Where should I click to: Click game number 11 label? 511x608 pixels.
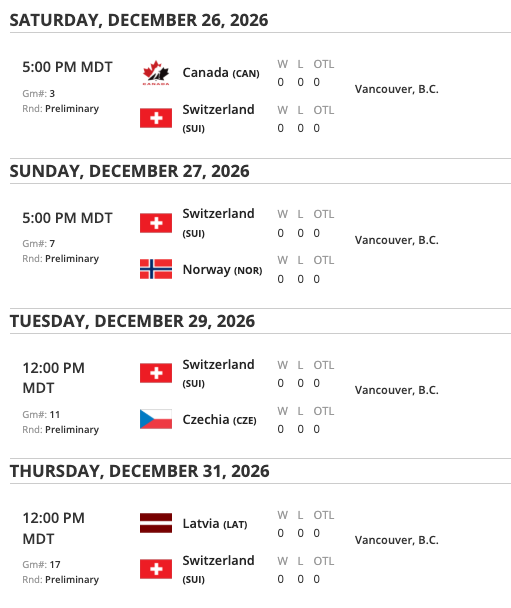point(41,415)
